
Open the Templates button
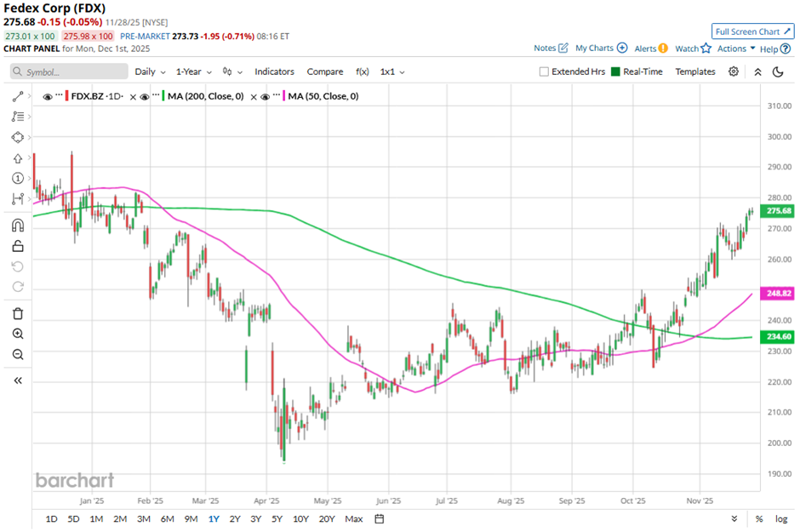695,72
